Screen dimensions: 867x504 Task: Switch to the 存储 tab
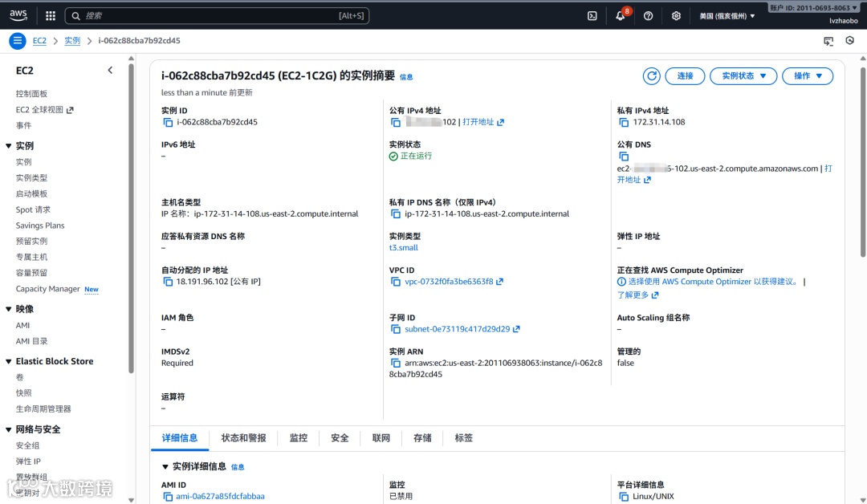[422, 438]
